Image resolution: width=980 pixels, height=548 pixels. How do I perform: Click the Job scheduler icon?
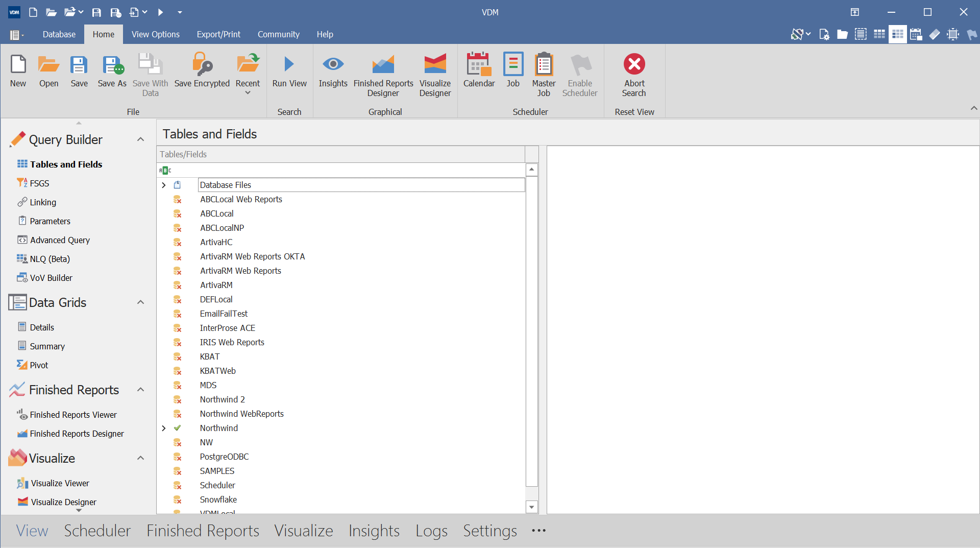pos(513,70)
